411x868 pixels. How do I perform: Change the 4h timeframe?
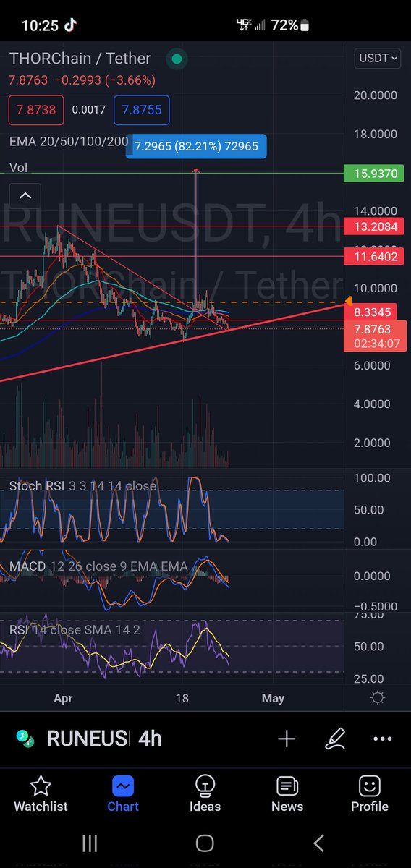150,739
